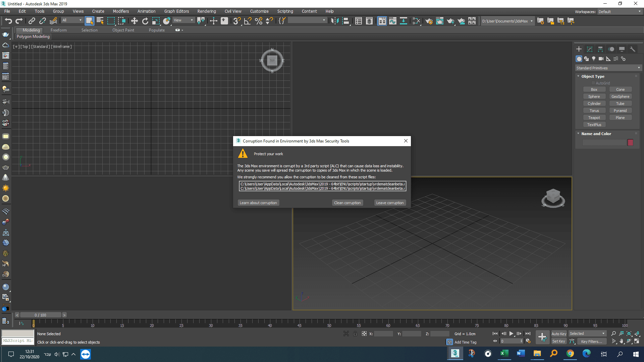Screen dimensions: 644x362
Task: Click the Undo arrow icon
Action: click(x=8, y=21)
